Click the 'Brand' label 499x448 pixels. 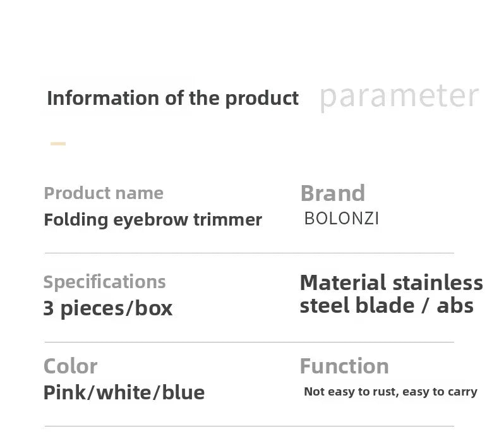[333, 193]
